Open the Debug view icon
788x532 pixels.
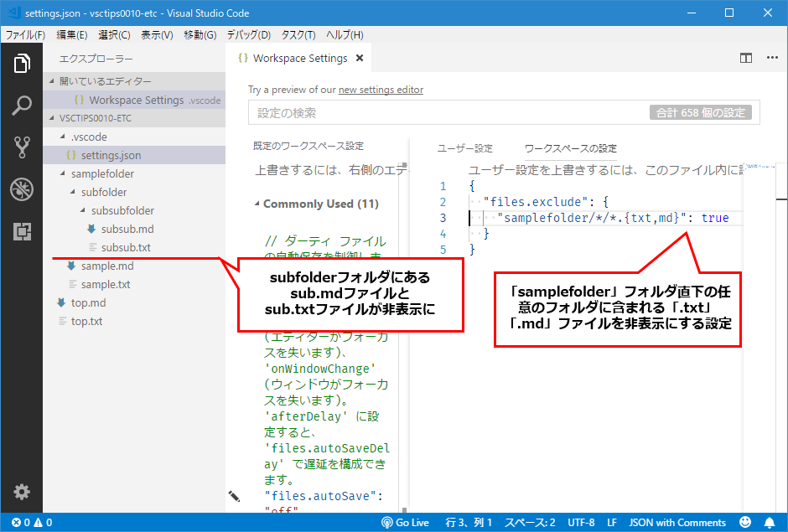[x=22, y=189]
